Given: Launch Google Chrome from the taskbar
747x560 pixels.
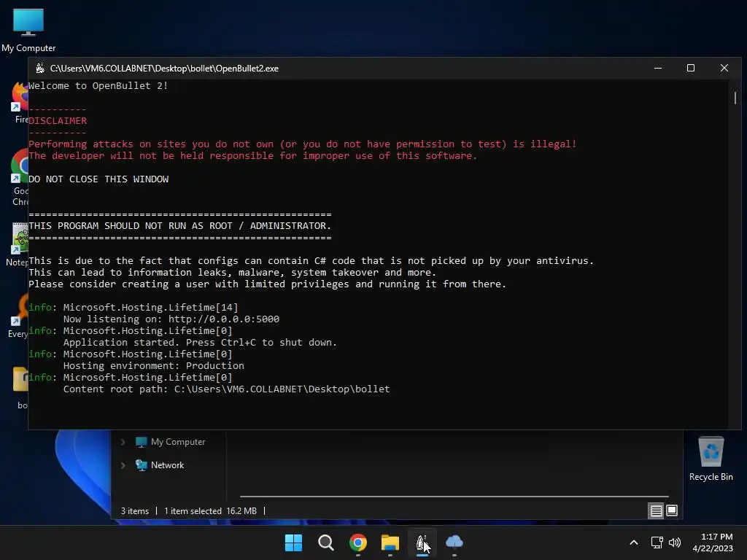Looking at the screenshot, I should pyautogui.click(x=357, y=542).
